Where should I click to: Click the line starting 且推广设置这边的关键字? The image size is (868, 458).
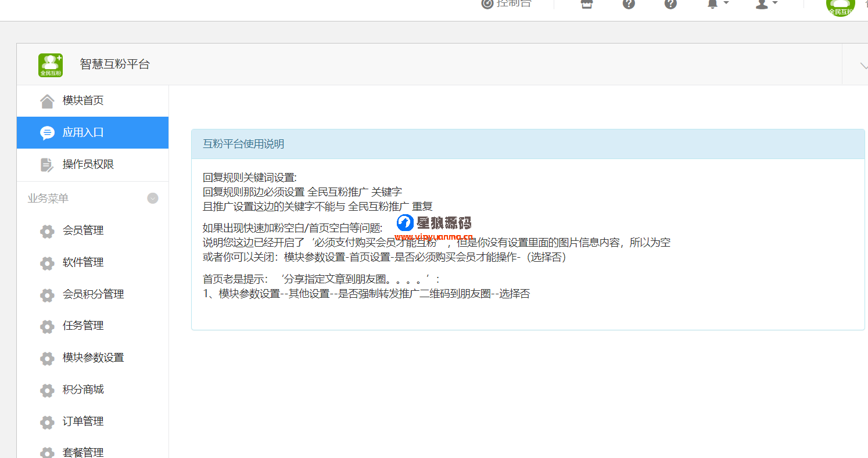tap(318, 206)
